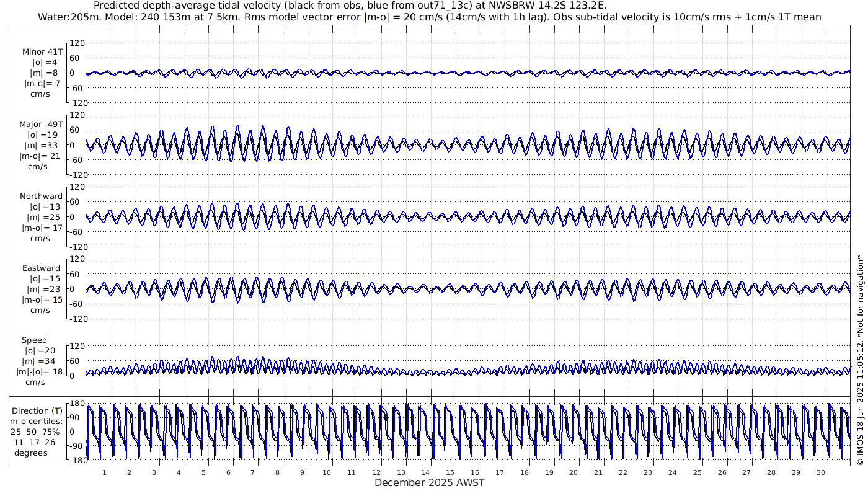
Task: Click the '180' tick on the Direction axis
Action: click(x=77, y=404)
